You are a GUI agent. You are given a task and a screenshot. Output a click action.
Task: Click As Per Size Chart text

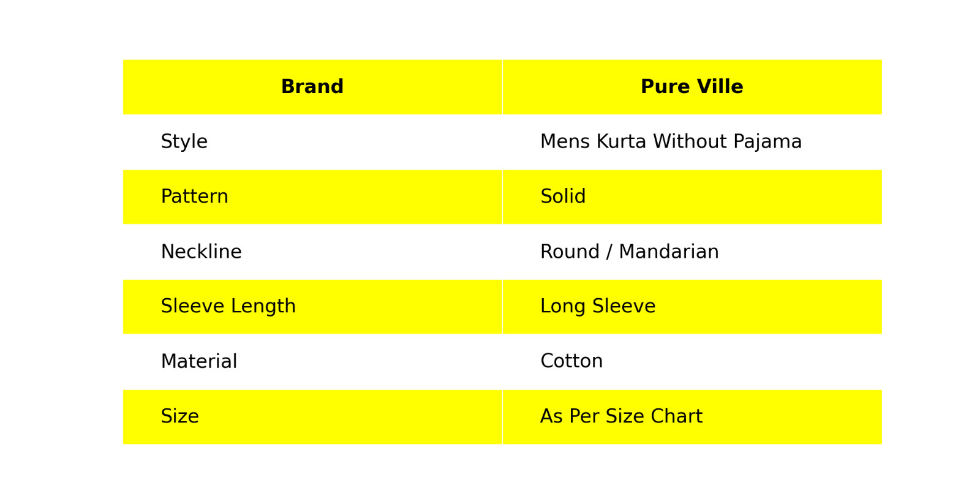click(x=621, y=416)
